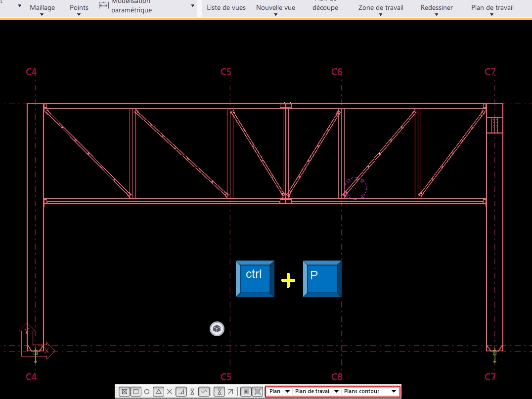
Task: Open the Plan de travail dropdown in bottom toolbar
Action: point(316,391)
